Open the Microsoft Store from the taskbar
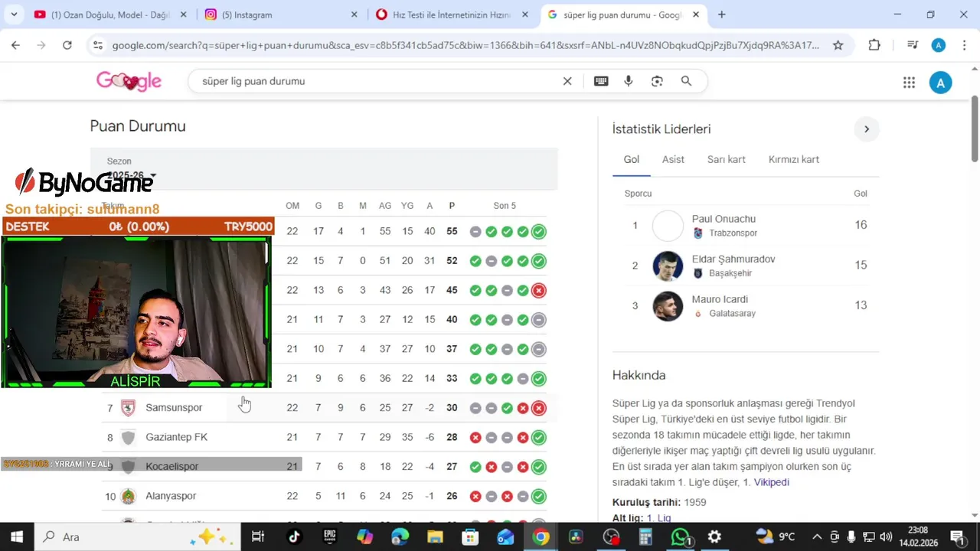The height and width of the screenshot is (551, 980). (470, 536)
